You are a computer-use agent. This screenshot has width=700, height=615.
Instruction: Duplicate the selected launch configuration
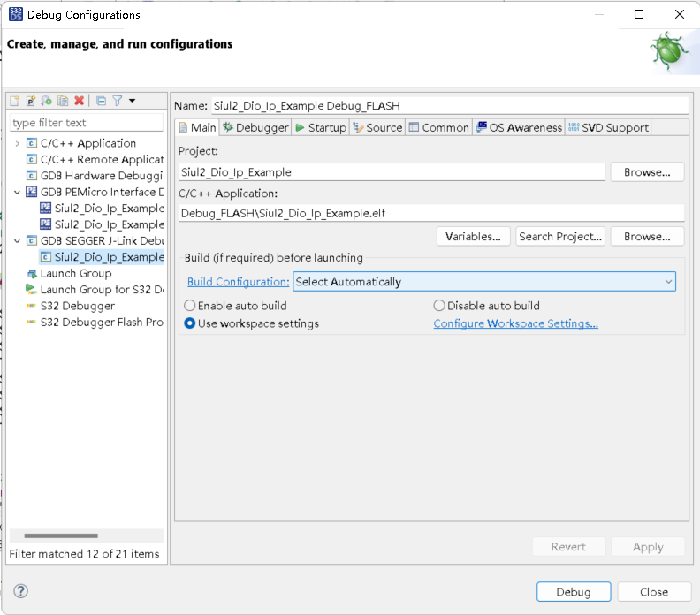pos(63,102)
